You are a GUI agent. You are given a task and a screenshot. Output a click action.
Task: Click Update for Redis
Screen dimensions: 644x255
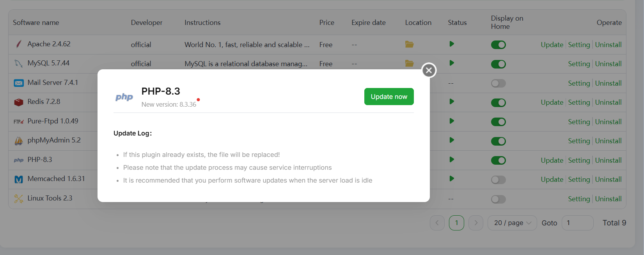click(x=552, y=102)
